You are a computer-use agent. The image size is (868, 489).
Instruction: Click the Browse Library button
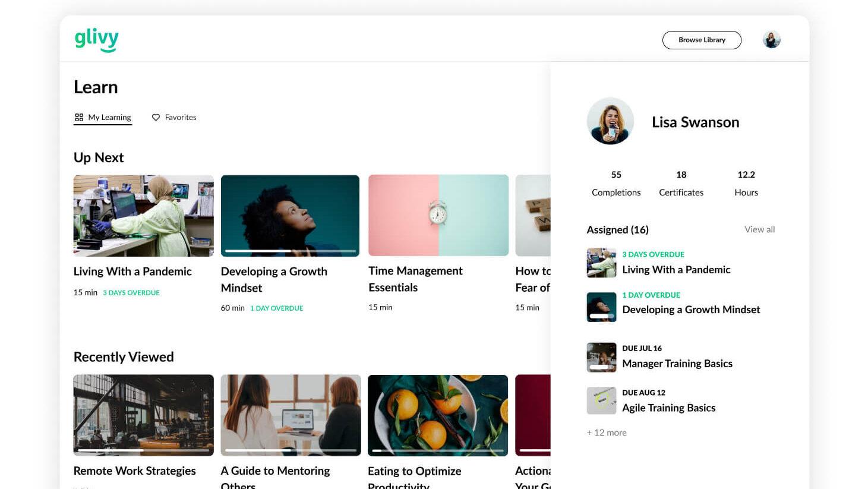(702, 40)
